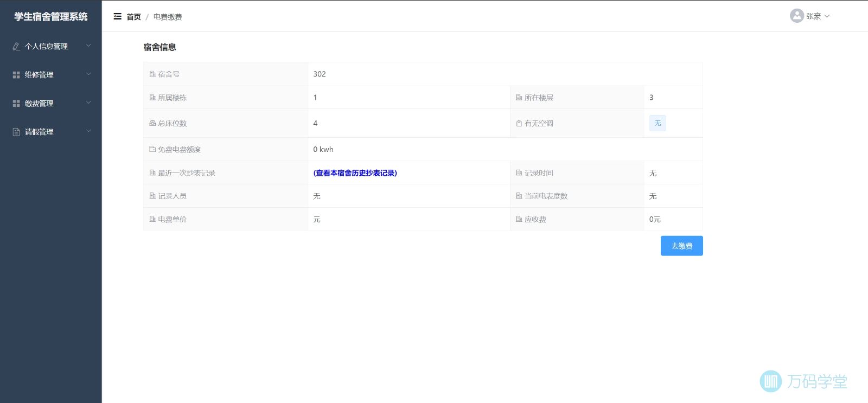Toggle the sidebar collapse hamburger icon
This screenshot has height=403, width=868.
pyautogui.click(x=117, y=16)
